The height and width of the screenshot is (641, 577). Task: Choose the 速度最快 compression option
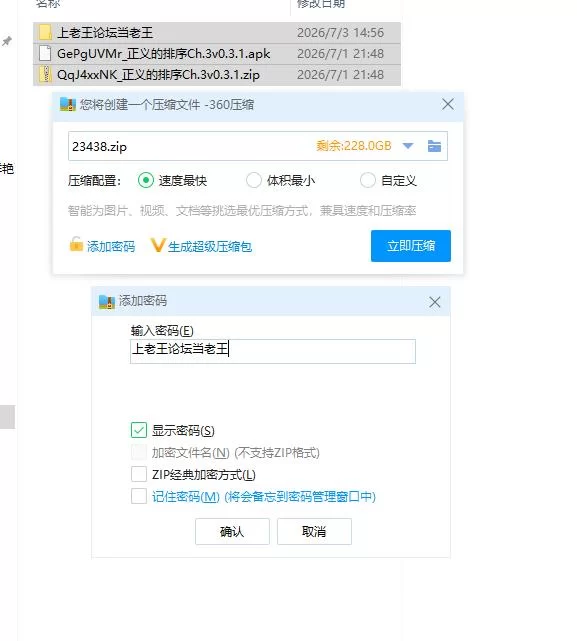[x=146, y=180]
